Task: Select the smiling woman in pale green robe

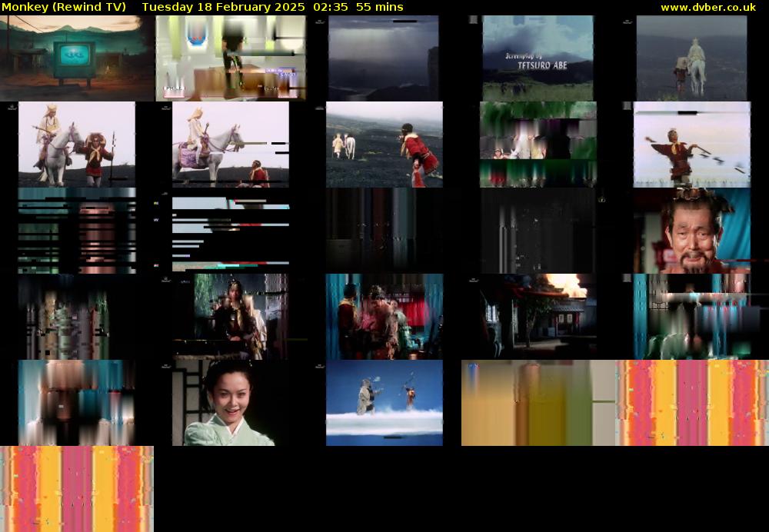Action: click(x=231, y=403)
